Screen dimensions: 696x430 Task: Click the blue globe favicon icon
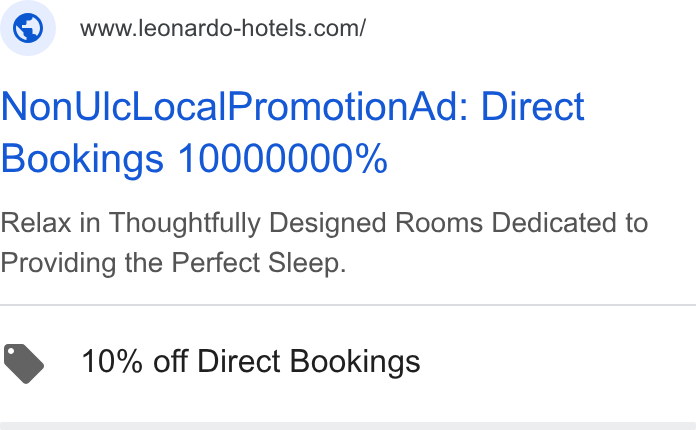coord(28,28)
